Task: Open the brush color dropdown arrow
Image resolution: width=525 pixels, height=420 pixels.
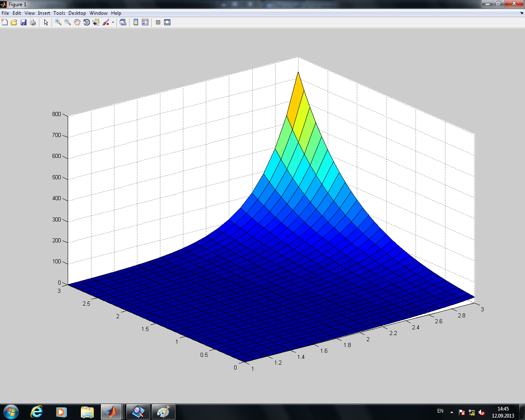Action: pyautogui.click(x=113, y=23)
